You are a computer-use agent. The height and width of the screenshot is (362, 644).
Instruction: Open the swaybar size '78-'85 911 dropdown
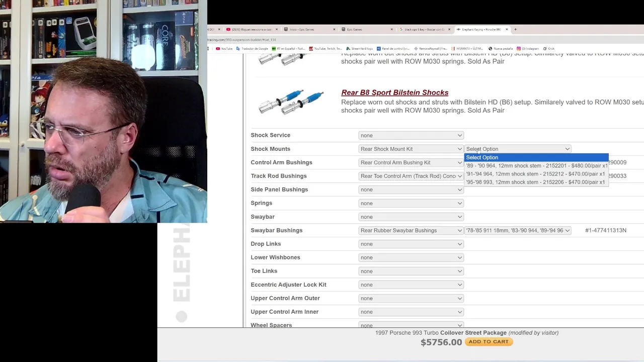click(518, 230)
